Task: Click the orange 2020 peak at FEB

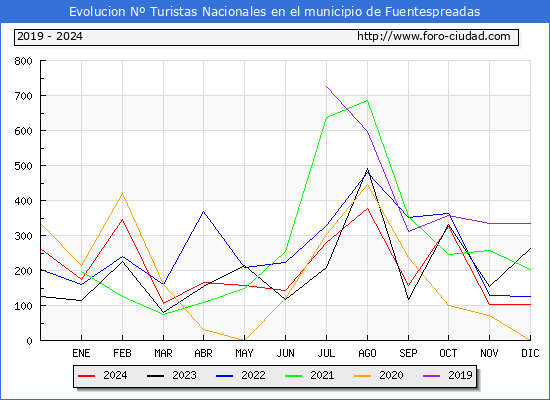Action: click(122, 193)
